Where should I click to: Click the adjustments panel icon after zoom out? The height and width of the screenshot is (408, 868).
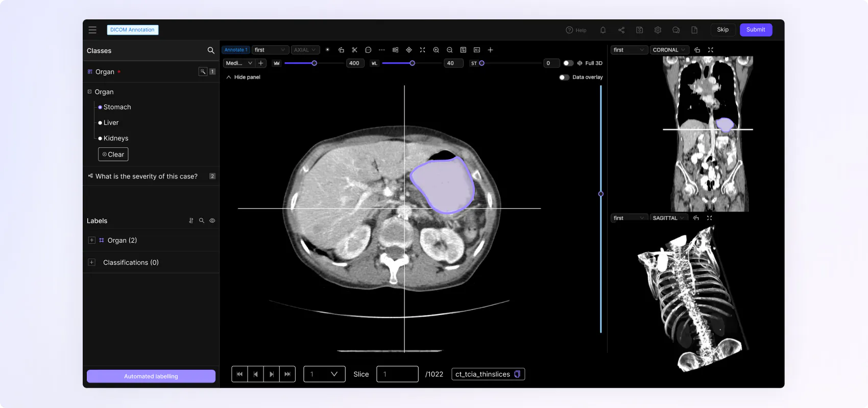(x=463, y=50)
